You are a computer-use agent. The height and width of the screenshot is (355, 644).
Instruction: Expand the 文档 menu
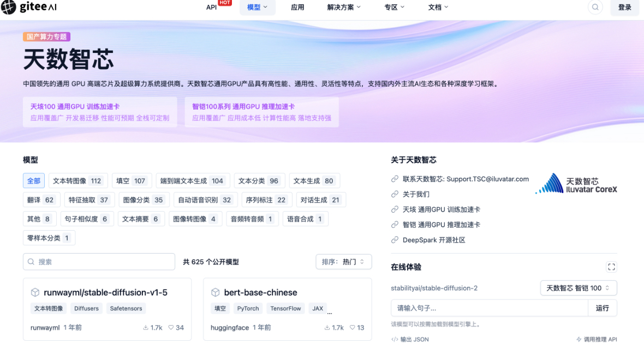[x=438, y=8]
